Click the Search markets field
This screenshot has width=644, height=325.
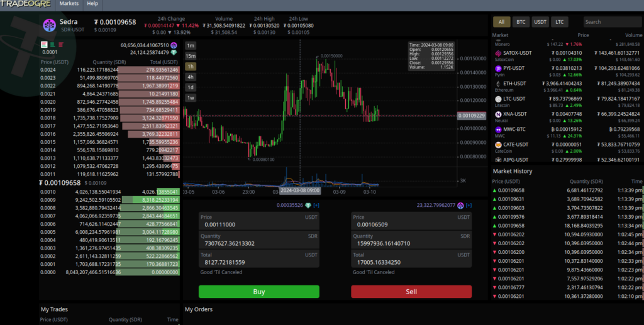click(x=612, y=22)
